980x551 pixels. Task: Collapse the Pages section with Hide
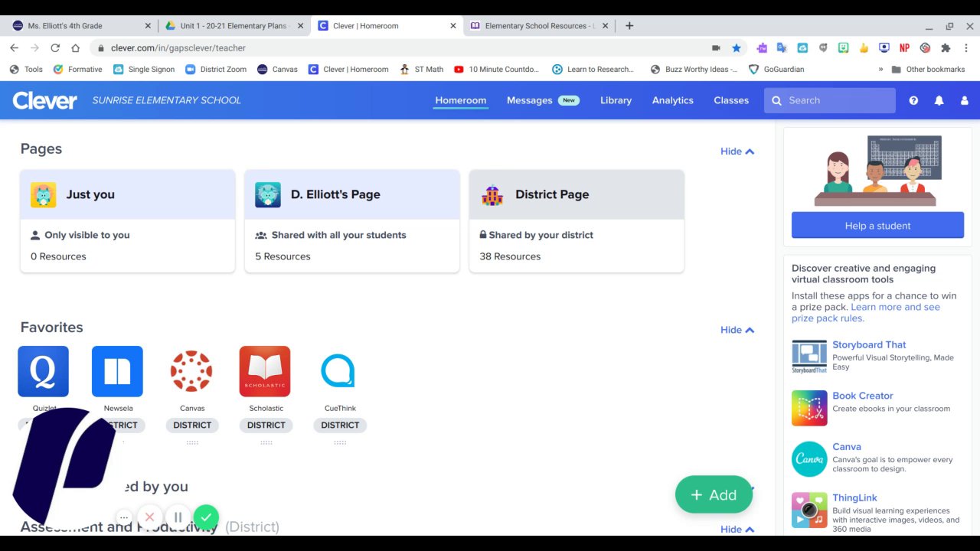tap(737, 152)
